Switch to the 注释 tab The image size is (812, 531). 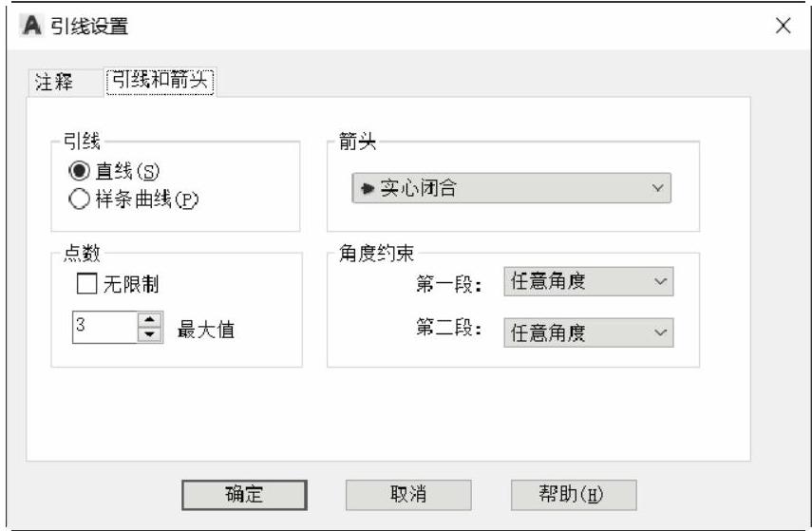54,83
